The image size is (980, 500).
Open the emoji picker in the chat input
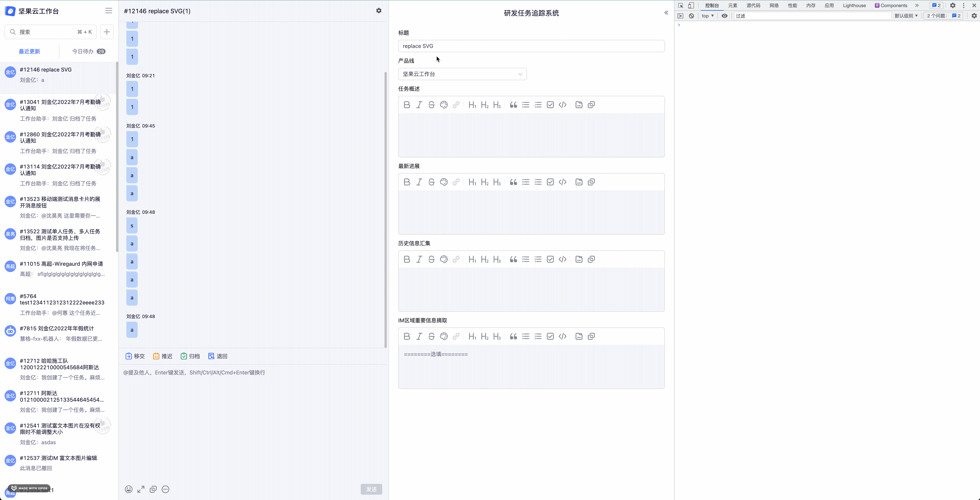(x=129, y=489)
